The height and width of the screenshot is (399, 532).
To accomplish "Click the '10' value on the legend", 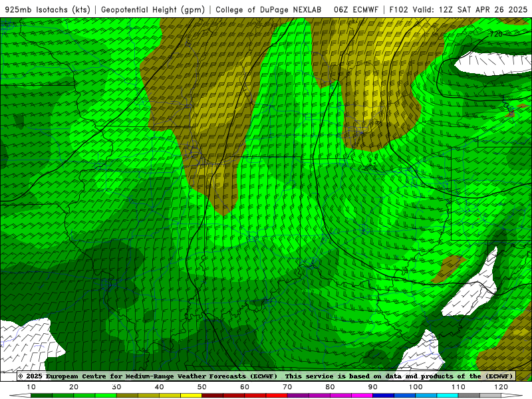I will [31, 387].
